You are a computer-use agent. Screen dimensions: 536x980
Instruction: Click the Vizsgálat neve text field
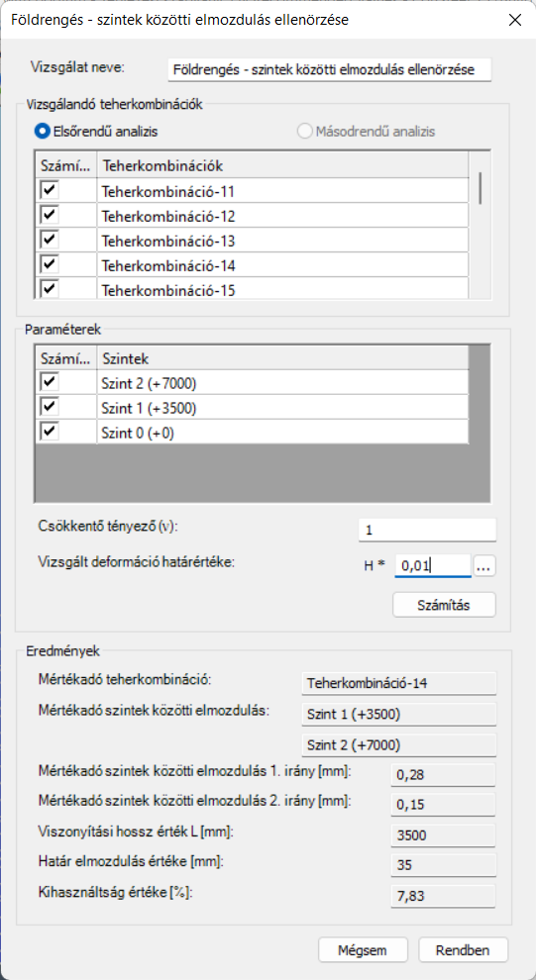tap(330, 70)
